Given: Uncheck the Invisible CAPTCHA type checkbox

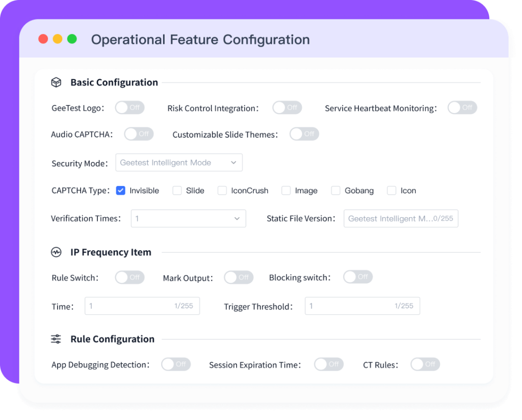Looking at the screenshot, I should [x=121, y=191].
